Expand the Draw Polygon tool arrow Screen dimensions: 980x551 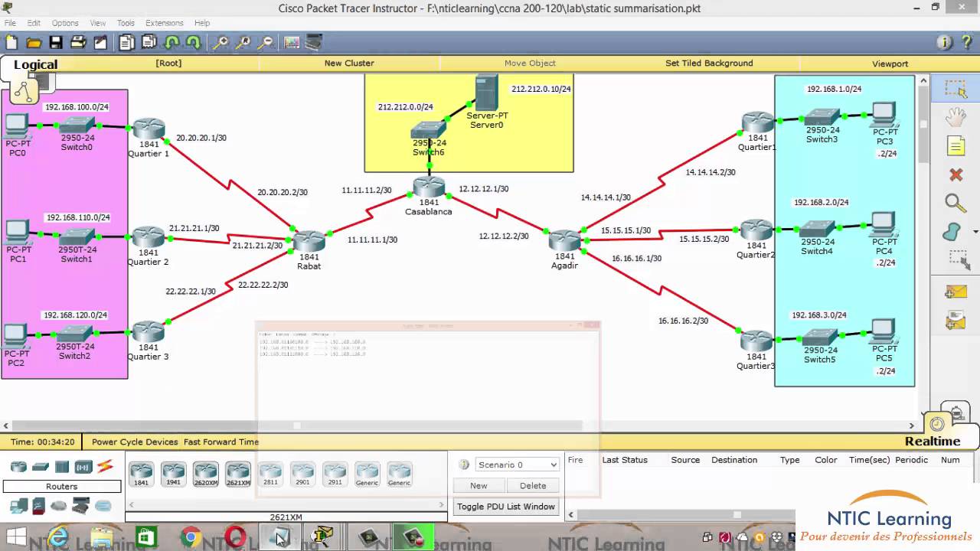[975, 231]
